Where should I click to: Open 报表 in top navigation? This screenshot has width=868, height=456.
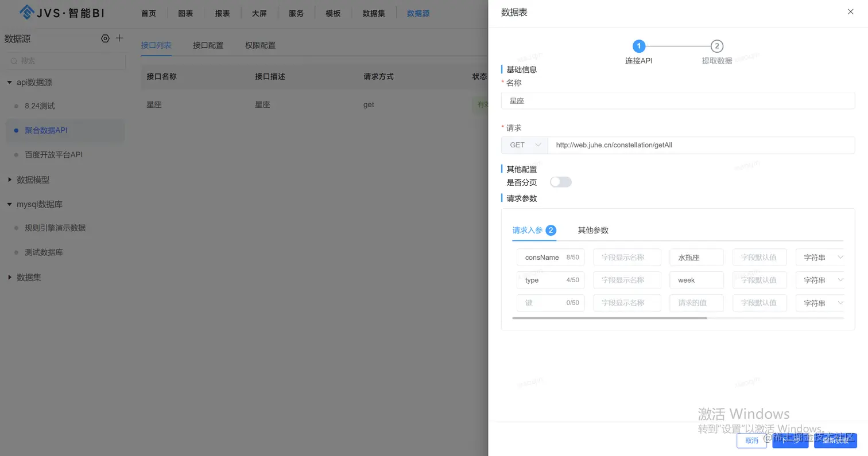coord(222,13)
